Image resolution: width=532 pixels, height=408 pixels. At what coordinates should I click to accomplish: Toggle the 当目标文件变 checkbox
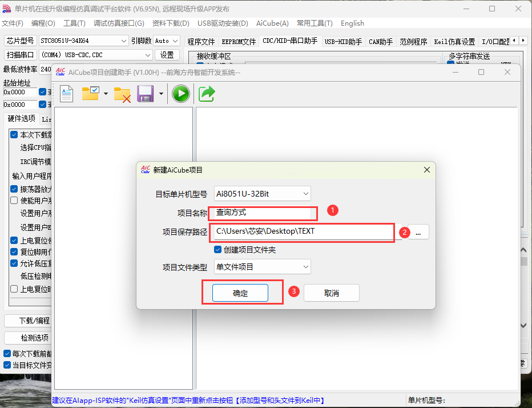7,365
